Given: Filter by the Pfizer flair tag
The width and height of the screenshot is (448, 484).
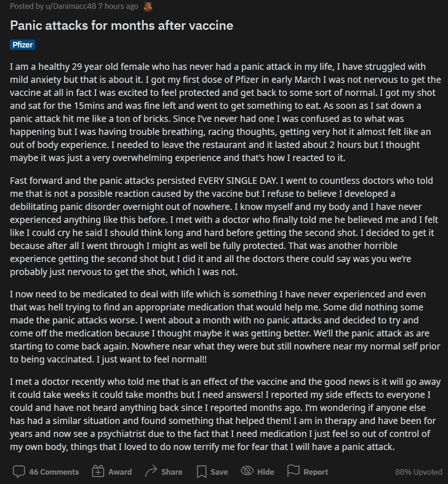Looking at the screenshot, I should pos(22,45).
